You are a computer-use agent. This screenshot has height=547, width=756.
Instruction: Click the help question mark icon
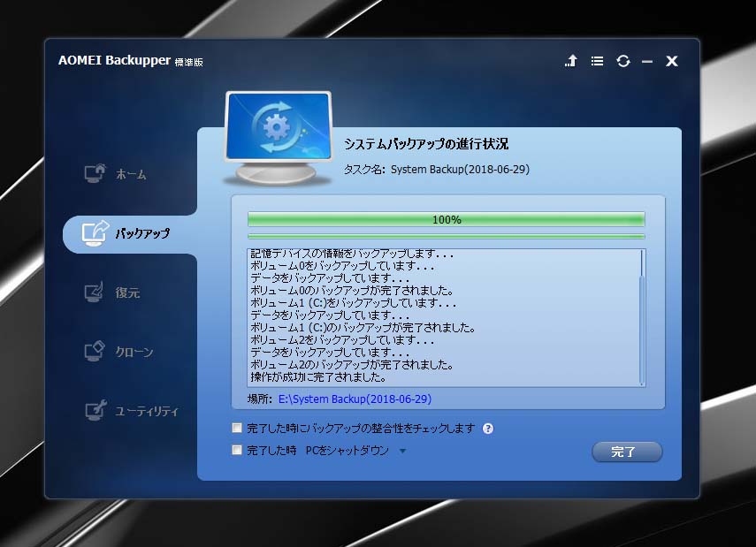pyautogui.click(x=488, y=429)
